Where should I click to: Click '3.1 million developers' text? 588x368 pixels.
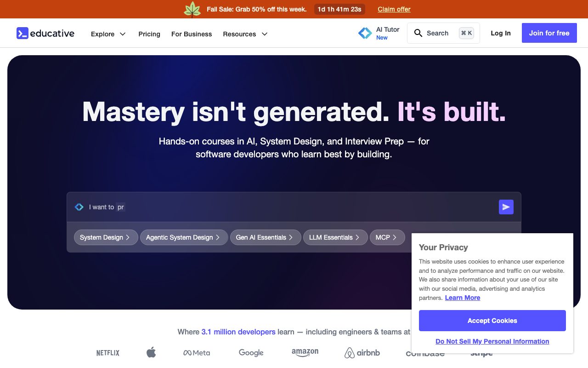tap(238, 332)
